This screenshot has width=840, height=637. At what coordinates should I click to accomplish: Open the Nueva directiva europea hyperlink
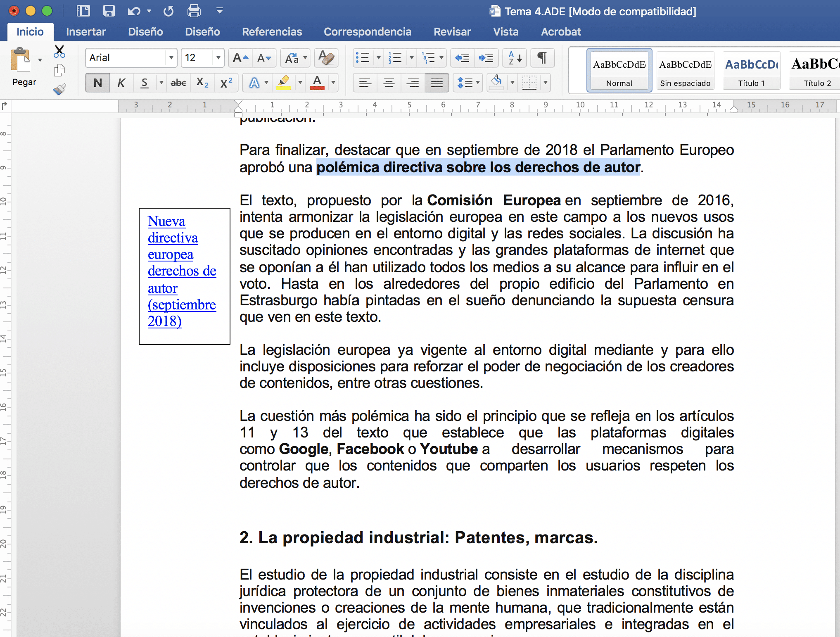pos(182,271)
